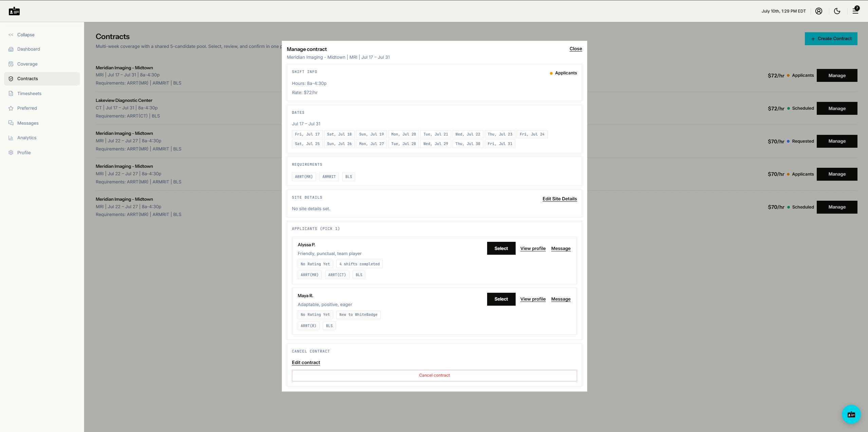Image resolution: width=868 pixels, height=432 pixels.
Task: Message Alyssa P.
Action: click(x=561, y=249)
